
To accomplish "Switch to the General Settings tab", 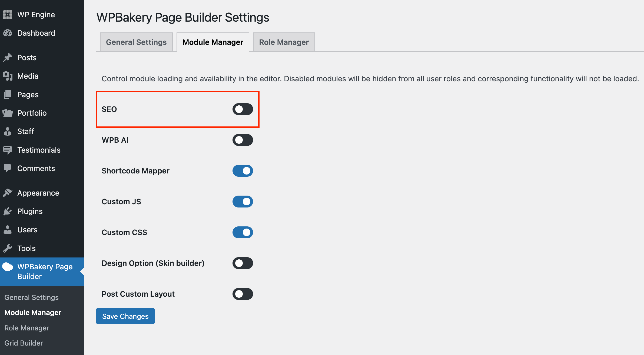I will coord(136,42).
